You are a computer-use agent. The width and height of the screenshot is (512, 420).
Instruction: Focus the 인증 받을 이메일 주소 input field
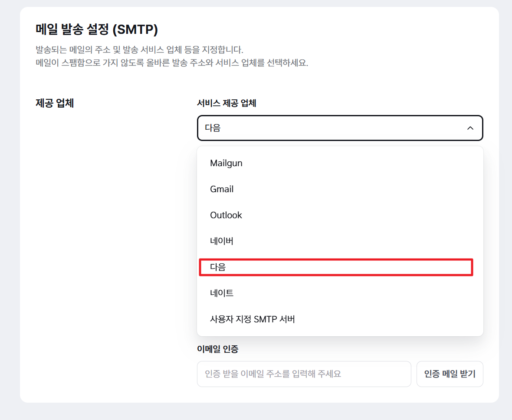(304, 374)
